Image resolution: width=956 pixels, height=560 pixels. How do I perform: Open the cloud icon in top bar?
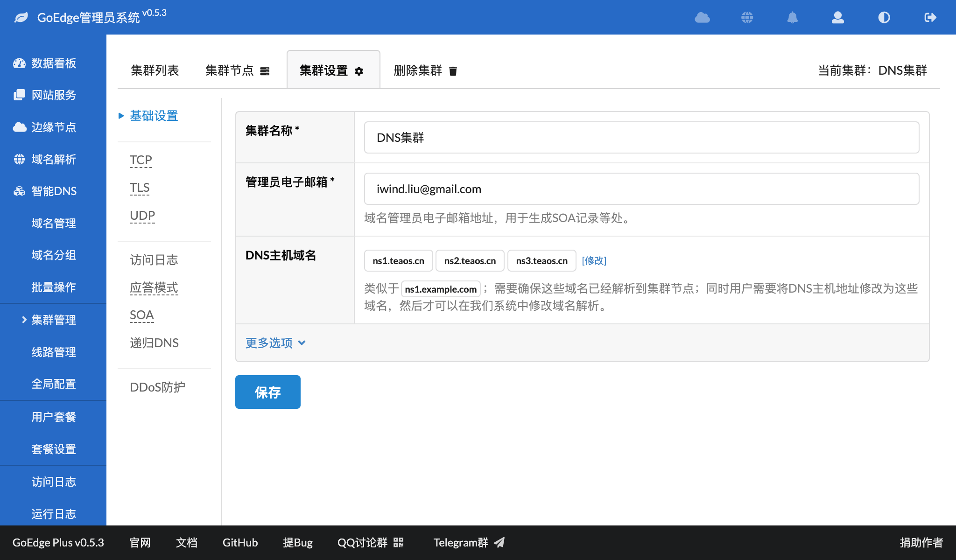pos(702,18)
